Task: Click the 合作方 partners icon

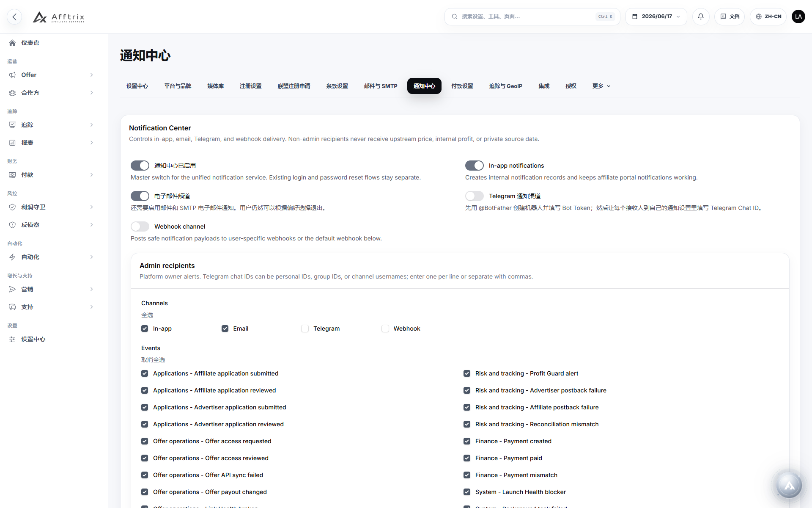Action: (x=12, y=93)
